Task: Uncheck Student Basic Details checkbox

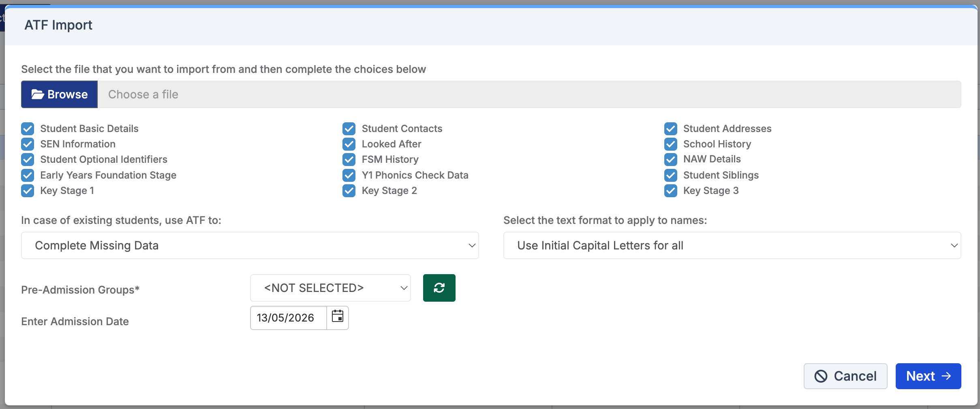Action: [x=28, y=129]
